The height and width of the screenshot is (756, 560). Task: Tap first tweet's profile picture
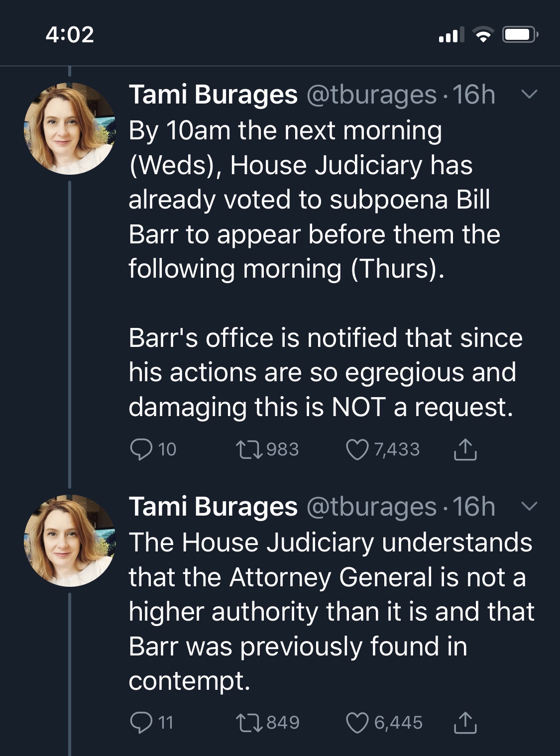tap(70, 128)
